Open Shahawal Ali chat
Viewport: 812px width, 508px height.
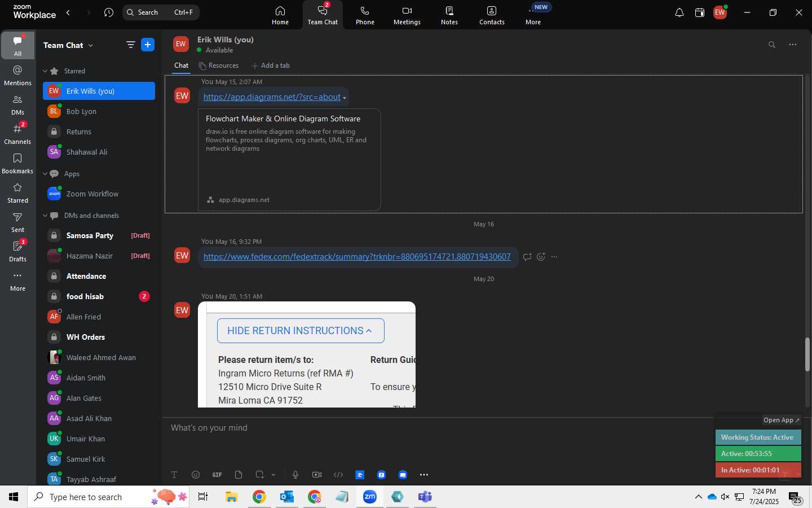coord(99,152)
